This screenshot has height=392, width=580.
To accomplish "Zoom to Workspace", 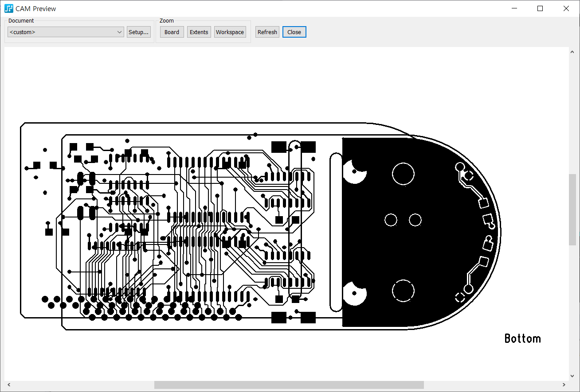I will (230, 32).
